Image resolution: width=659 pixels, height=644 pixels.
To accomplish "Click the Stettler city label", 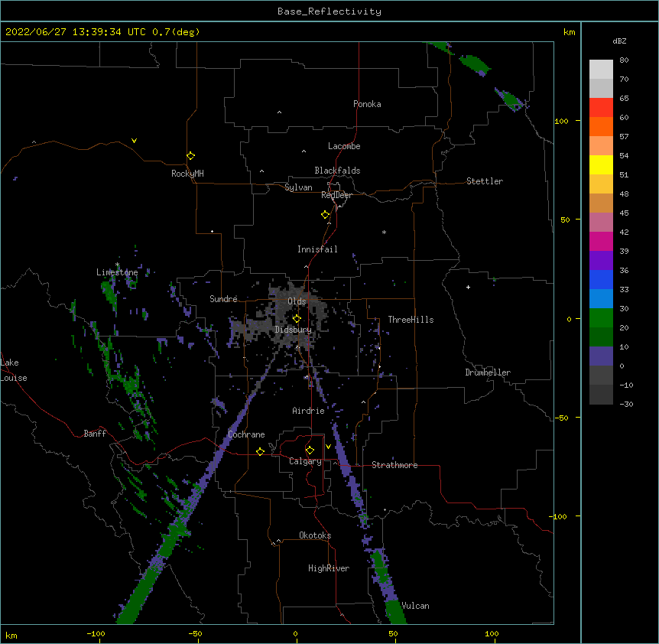I will pos(485,181).
